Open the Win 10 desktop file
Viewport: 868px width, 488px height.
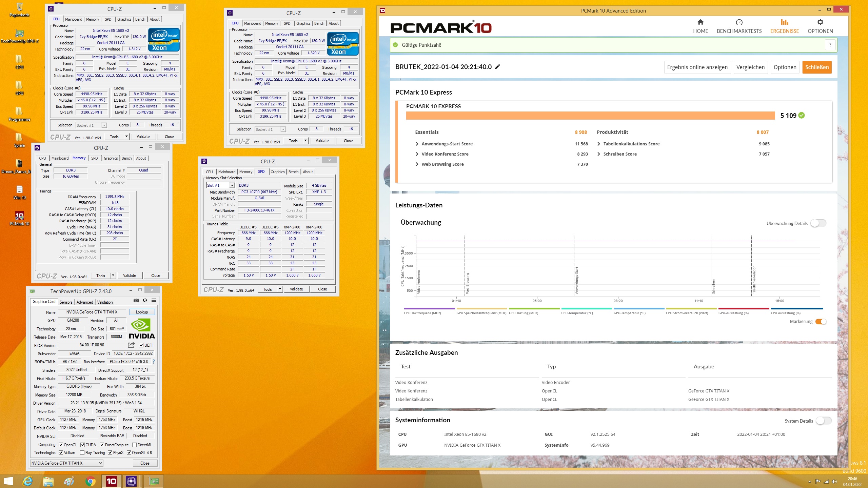[x=19, y=192]
